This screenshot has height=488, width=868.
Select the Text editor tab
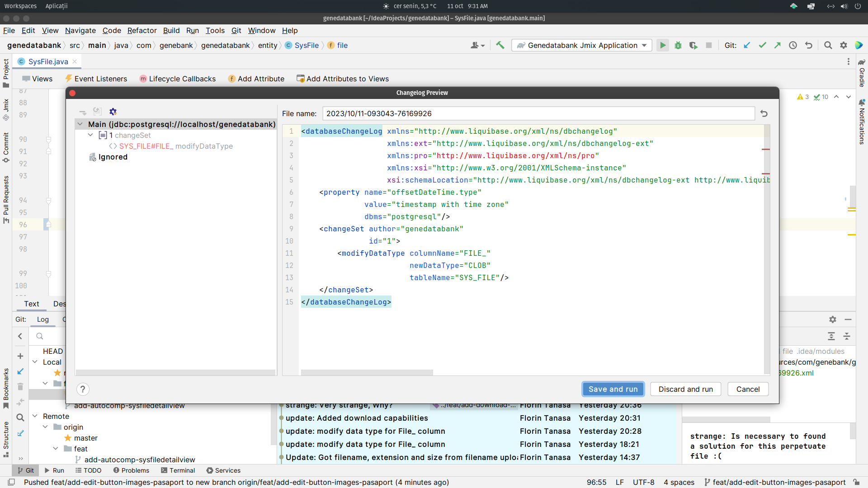(x=32, y=304)
